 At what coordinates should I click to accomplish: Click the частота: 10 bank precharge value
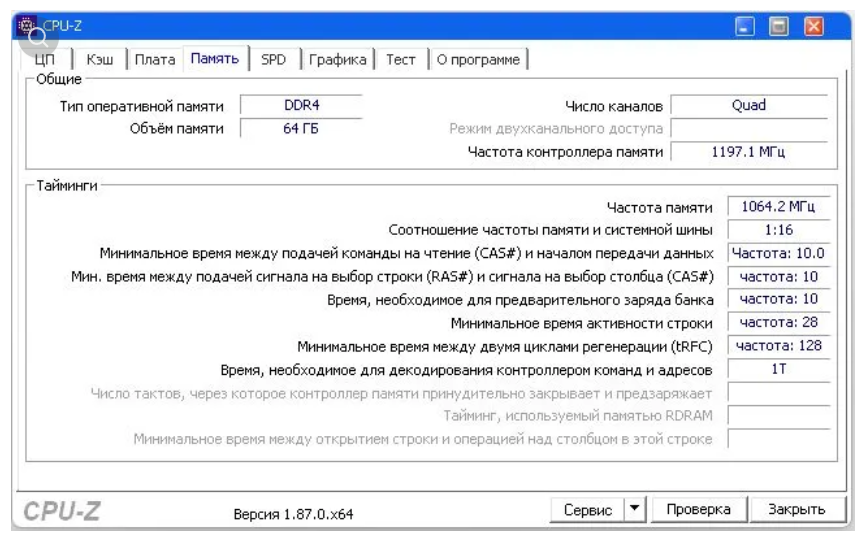click(778, 300)
